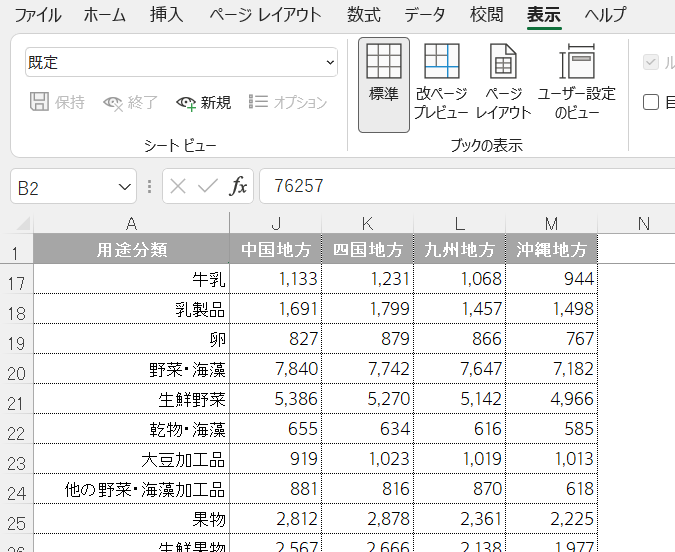The width and height of the screenshot is (675, 552).
Task: Switch to the 数式 ribbon tab
Action: (363, 15)
